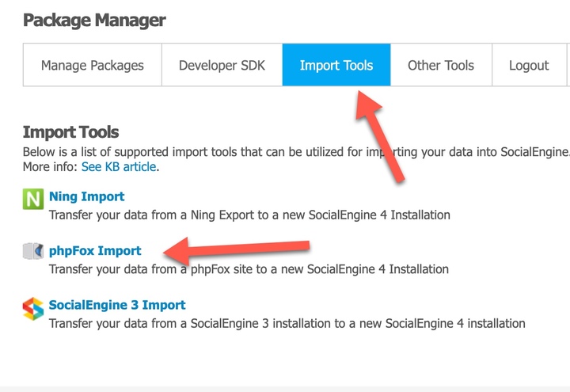Screen dimensions: 570x392
Task: Click the phpFox logo icon
Action: pyautogui.click(x=33, y=251)
